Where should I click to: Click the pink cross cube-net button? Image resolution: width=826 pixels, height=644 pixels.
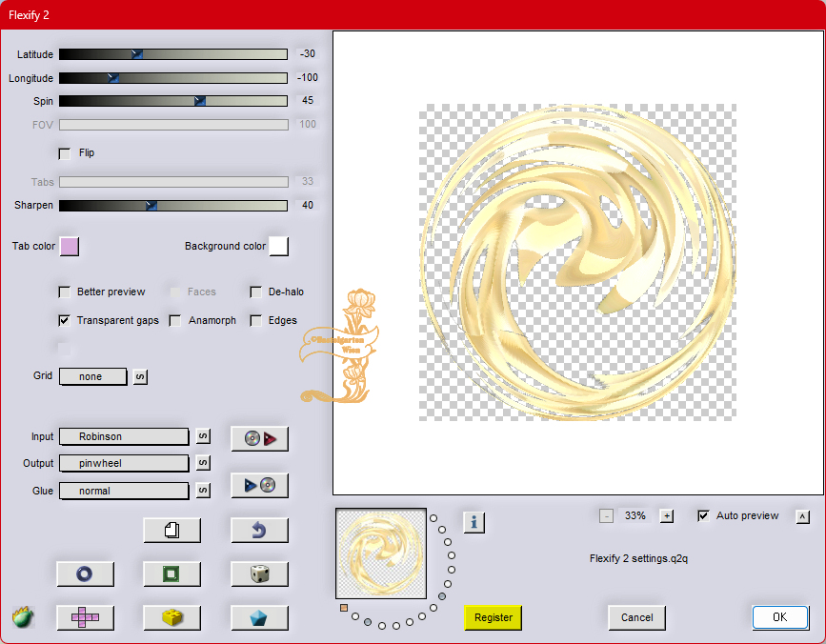tap(85, 617)
